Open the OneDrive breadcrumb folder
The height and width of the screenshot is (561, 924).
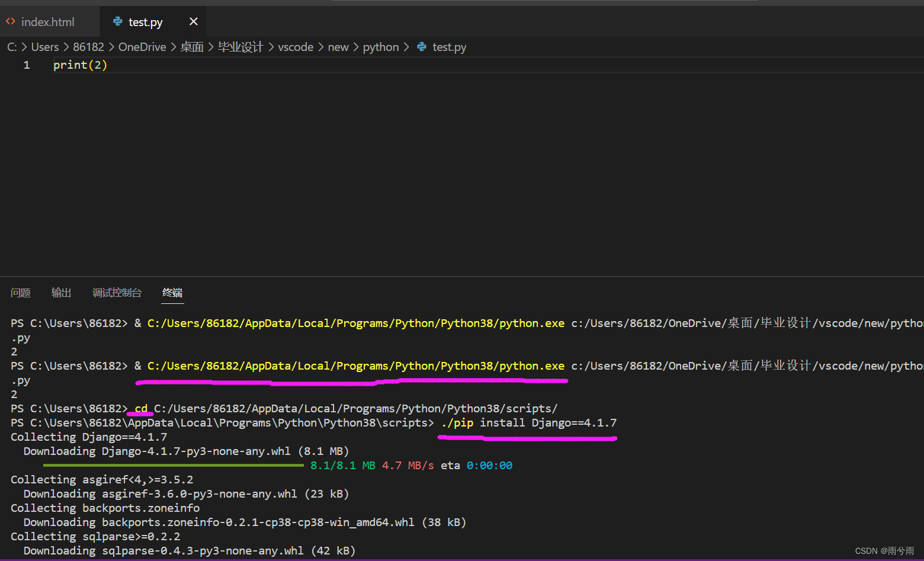click(x=142, y=47)
